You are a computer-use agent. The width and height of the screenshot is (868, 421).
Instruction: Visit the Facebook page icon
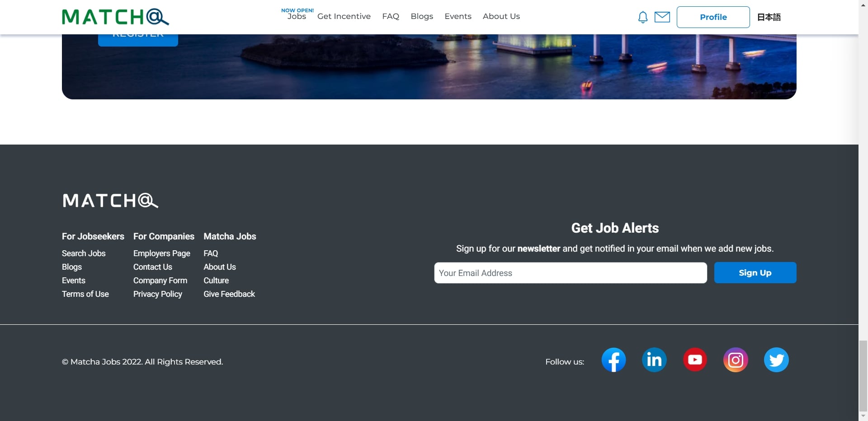tap(613, 360)
